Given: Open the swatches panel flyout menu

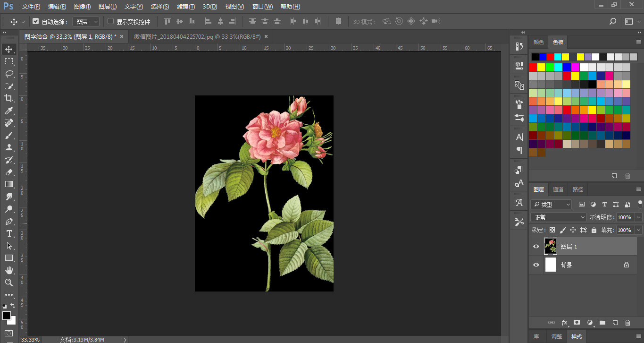Looking at the screenshot, I should [638, 42].
